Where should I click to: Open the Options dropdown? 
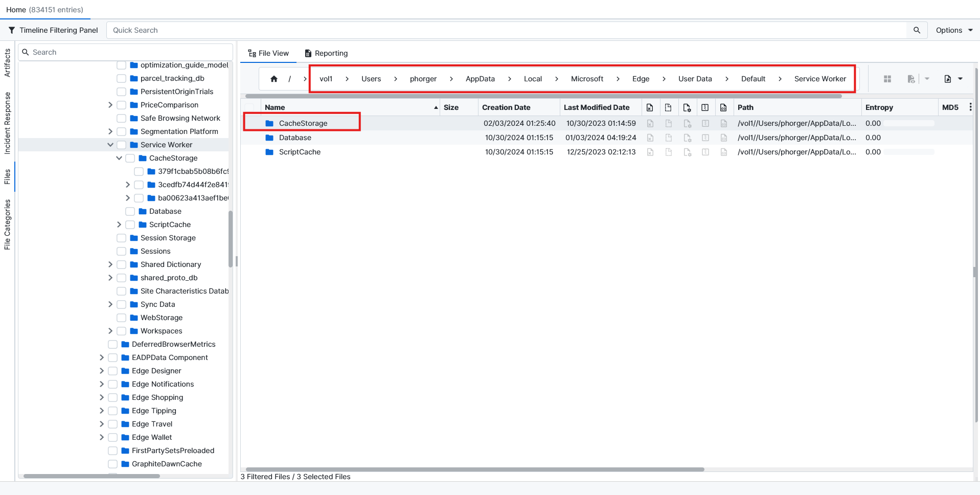tap(954, 30)
